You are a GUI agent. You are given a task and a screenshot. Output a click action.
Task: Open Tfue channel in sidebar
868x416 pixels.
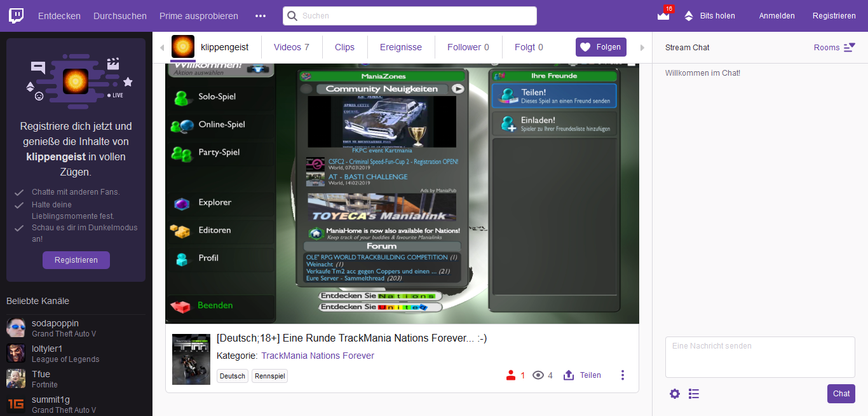coord(76,379)
